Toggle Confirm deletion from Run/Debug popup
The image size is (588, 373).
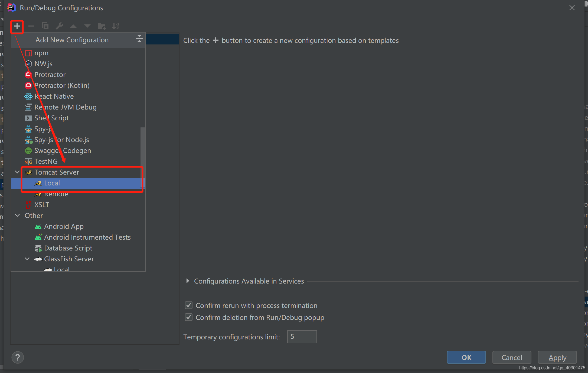pyautogui.click(x=189, y=317)
